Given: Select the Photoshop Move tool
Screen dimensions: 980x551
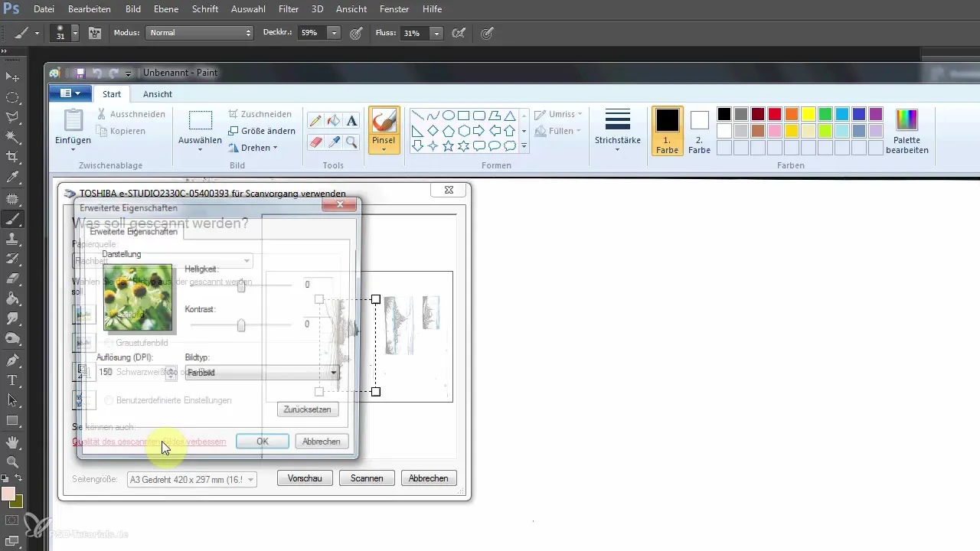Looking at the screenshot, I should [x=12, y=77].
